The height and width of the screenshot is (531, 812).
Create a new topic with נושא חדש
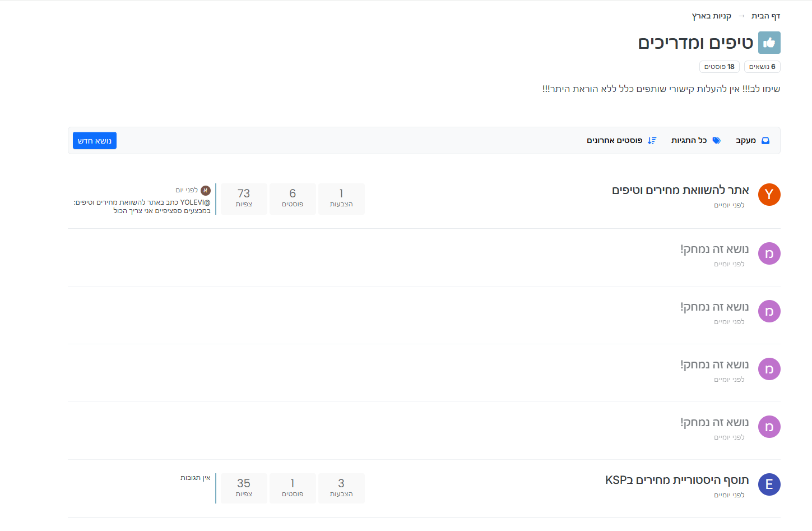(95, 141)
